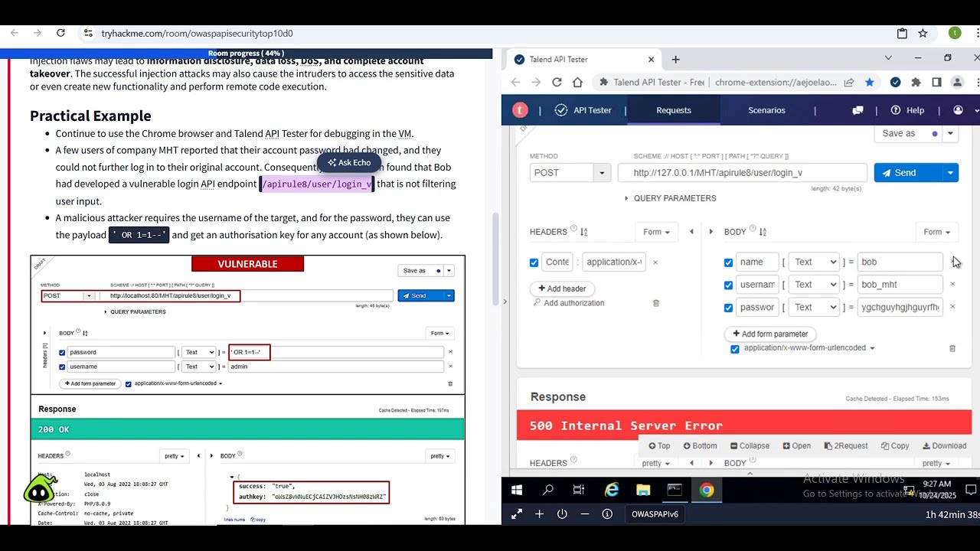980x551 pixels.
Task: Open the POST method dropdown
Action: (x=602, y=173)
